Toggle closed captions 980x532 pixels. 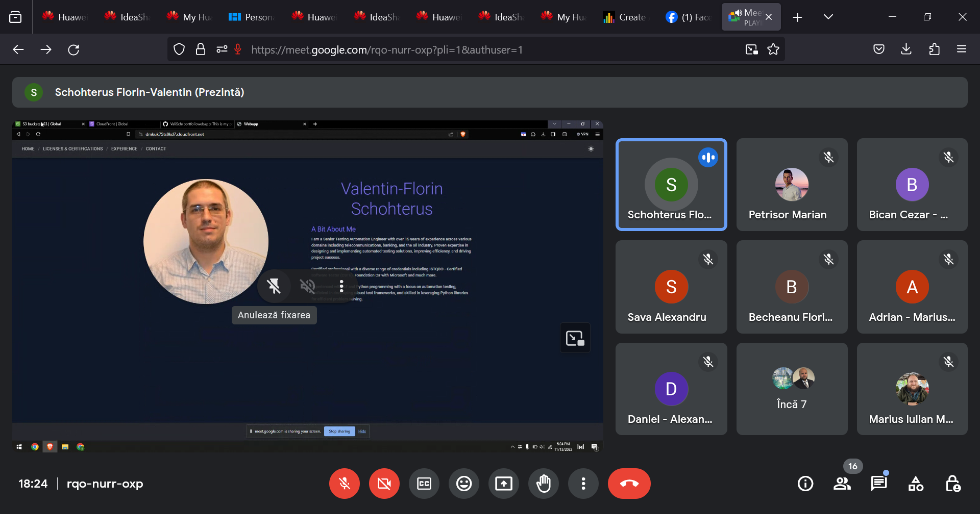click(x=424, y=484)
